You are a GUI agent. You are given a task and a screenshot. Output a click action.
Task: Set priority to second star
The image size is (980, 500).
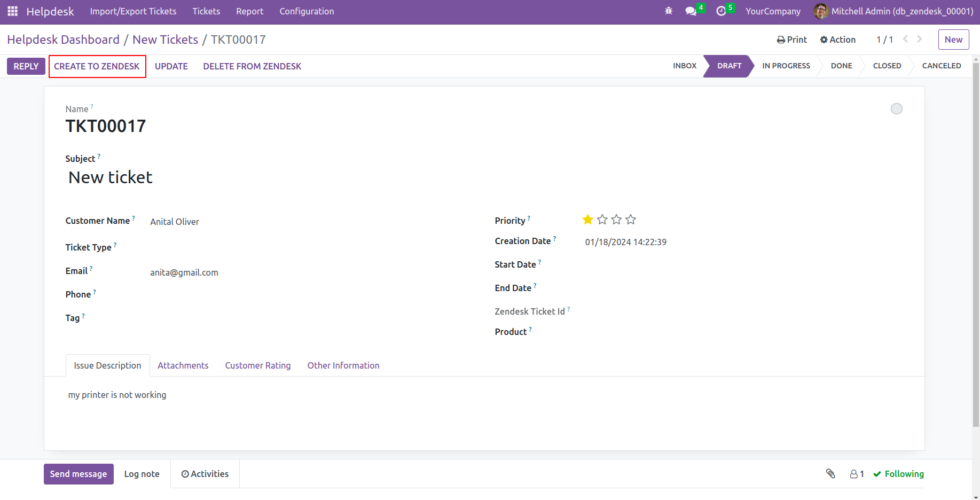tap(602, 220)
